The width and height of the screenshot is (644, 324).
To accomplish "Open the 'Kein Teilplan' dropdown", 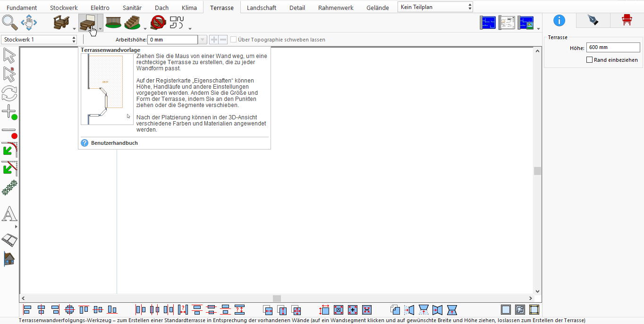I will (x=435, y=7).
